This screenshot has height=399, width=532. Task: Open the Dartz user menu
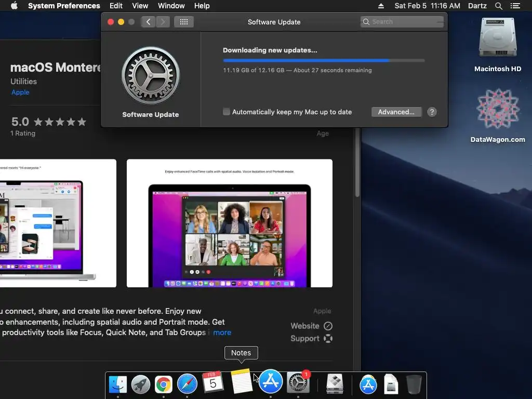(x=477, y=6)
